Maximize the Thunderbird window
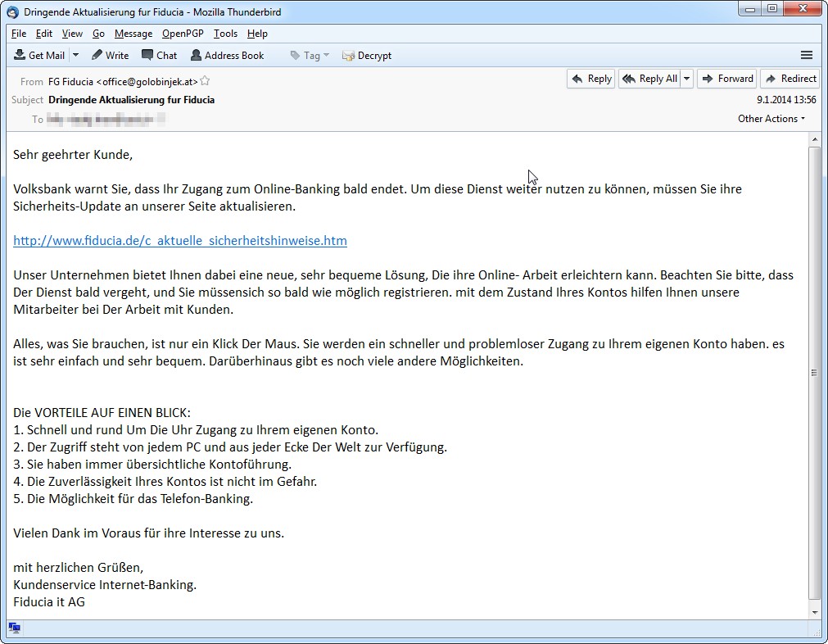Screen dimensions: 828x644 click(772, 8)
